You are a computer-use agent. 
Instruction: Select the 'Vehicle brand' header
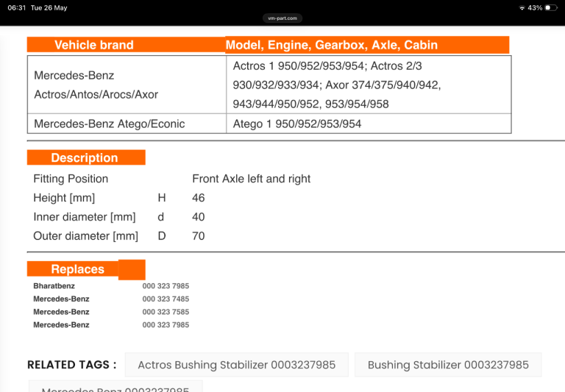point(126,45)
